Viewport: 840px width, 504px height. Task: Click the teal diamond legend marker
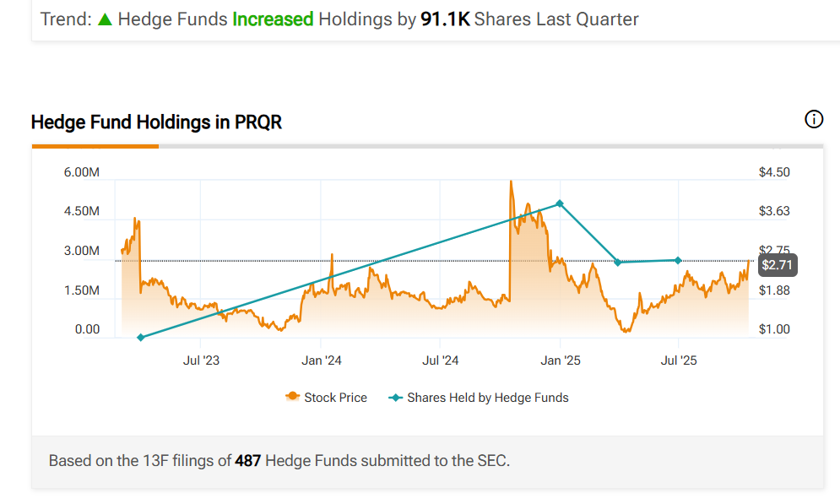395,397
